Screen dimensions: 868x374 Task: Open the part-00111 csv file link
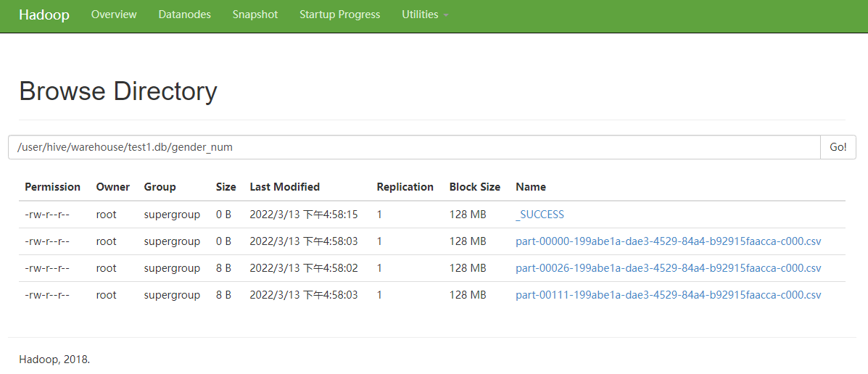pyautogui.click(x=668, y=295)
